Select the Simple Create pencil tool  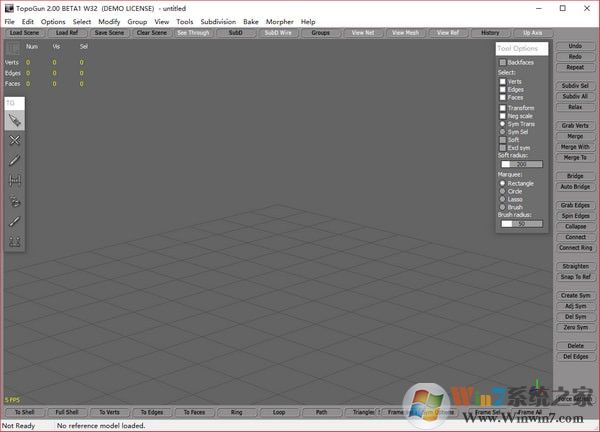click(14, 160)
